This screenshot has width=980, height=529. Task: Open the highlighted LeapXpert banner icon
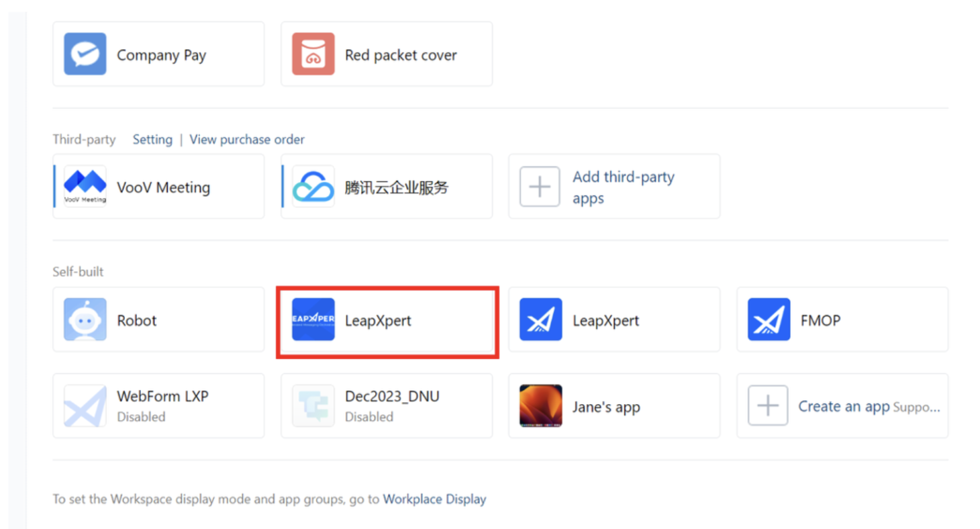[313, 320]
